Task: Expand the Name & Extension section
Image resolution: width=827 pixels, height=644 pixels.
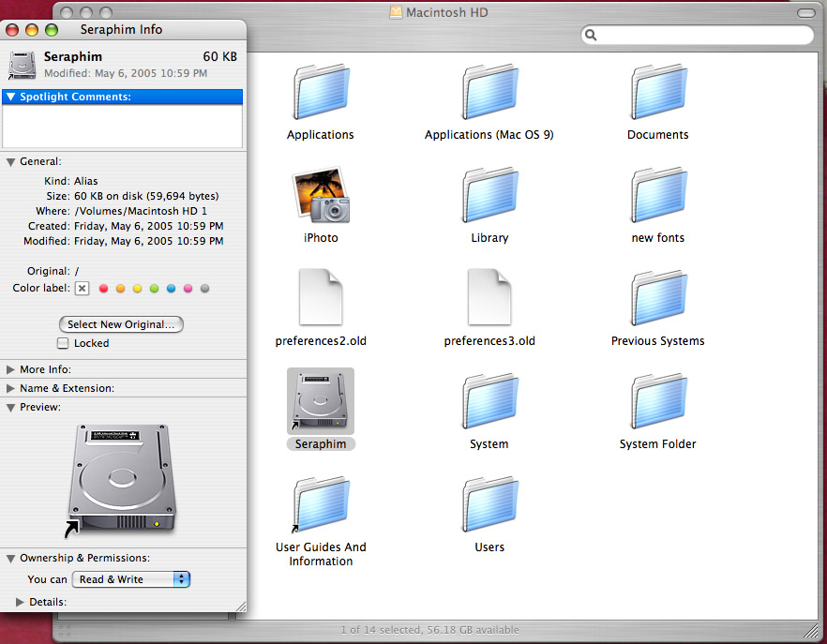Action: pos(10,388)
